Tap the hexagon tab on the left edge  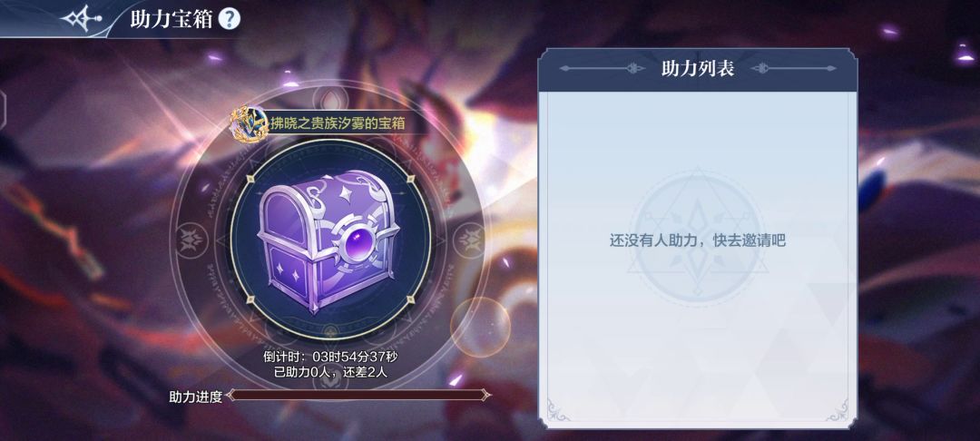click(3, 111)
